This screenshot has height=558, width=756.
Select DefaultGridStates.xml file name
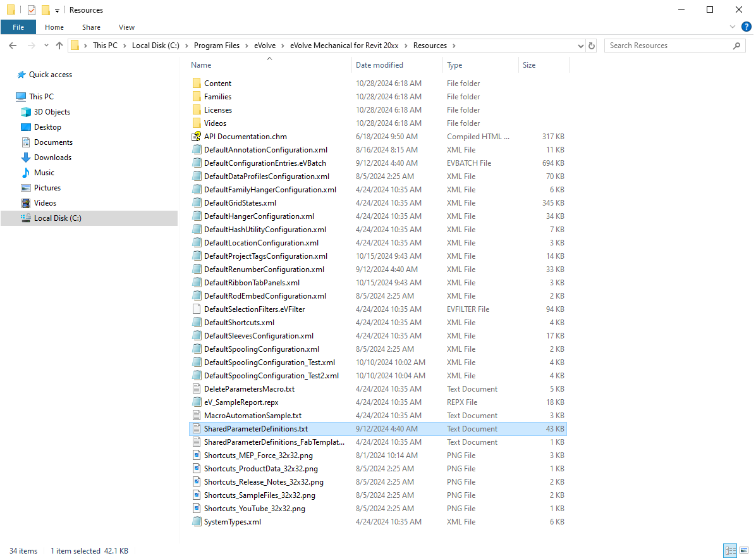point(240,202)
